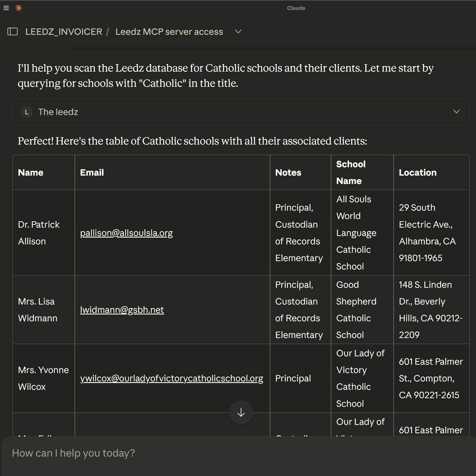Viewport: 476px width, 476px height.
Task: Click the Location column header
Action: pyautogui.click(x=417, y=173)
